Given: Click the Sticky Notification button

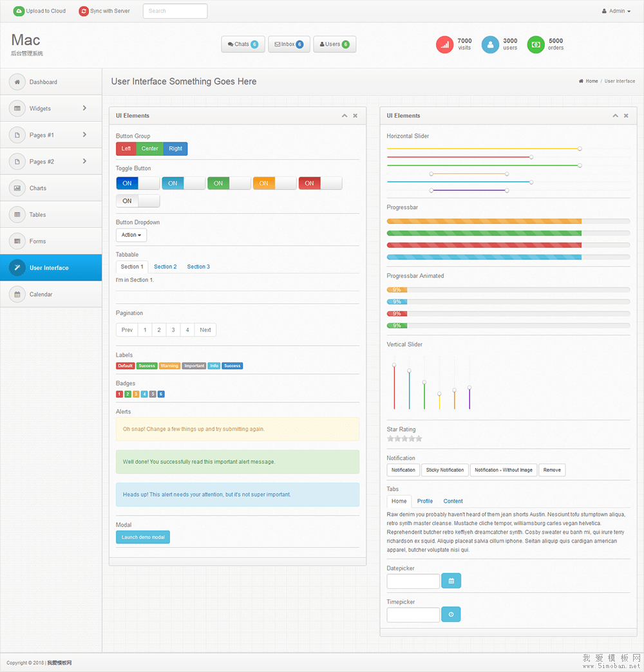Looking at the screenshot, I should click(445, 470).
